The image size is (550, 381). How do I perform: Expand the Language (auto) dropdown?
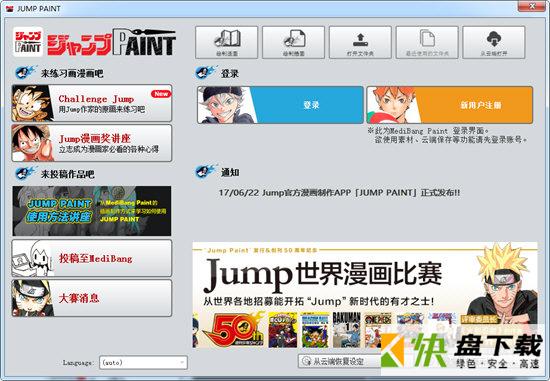143,362
